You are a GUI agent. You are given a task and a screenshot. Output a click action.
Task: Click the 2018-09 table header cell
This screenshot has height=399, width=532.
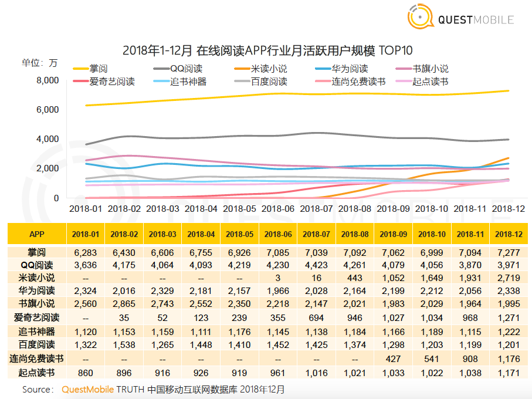pos(393,234)
